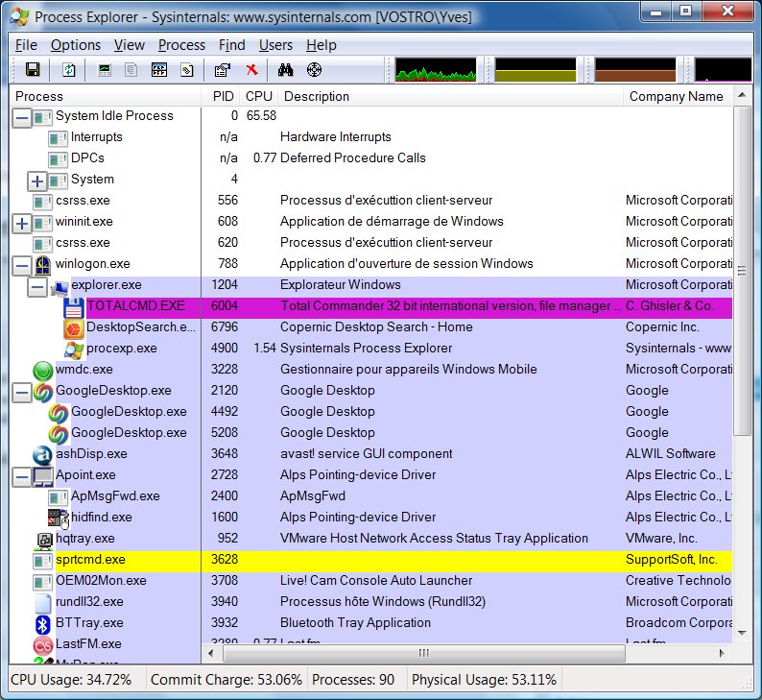Sort by the Description column header
The image size is (762, 700).
point(450,96)
